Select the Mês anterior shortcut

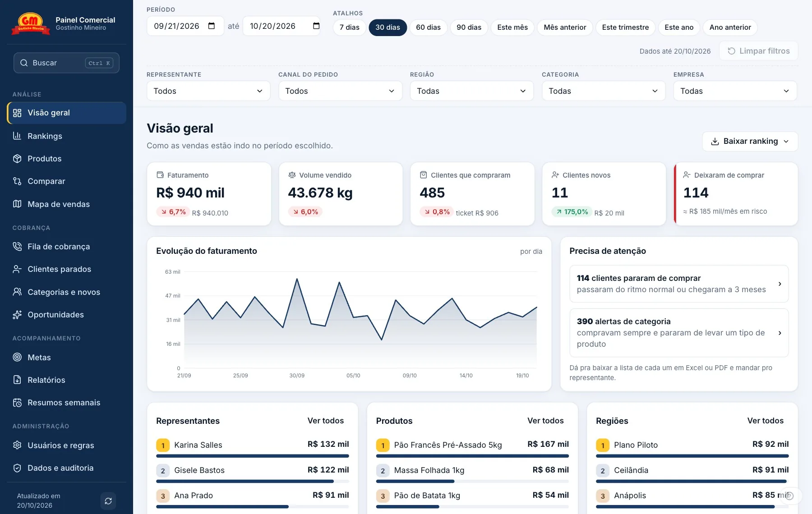coord(565,28)
